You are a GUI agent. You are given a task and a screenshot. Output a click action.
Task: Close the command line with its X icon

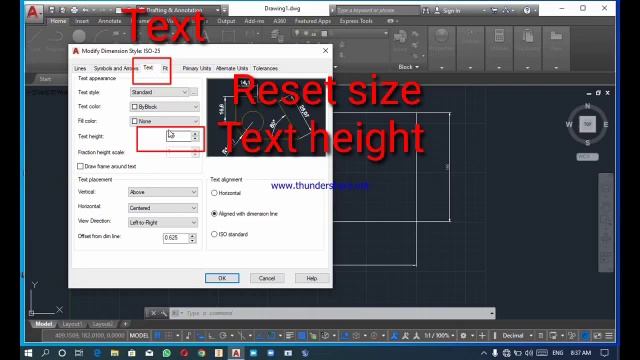153,313
